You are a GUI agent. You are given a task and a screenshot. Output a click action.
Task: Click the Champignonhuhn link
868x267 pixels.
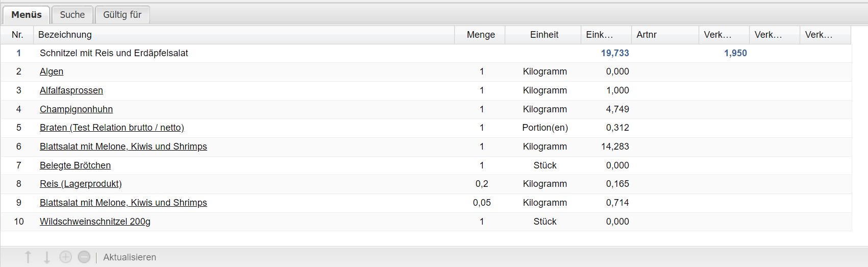pyautogui.click(x=76, y=109)
